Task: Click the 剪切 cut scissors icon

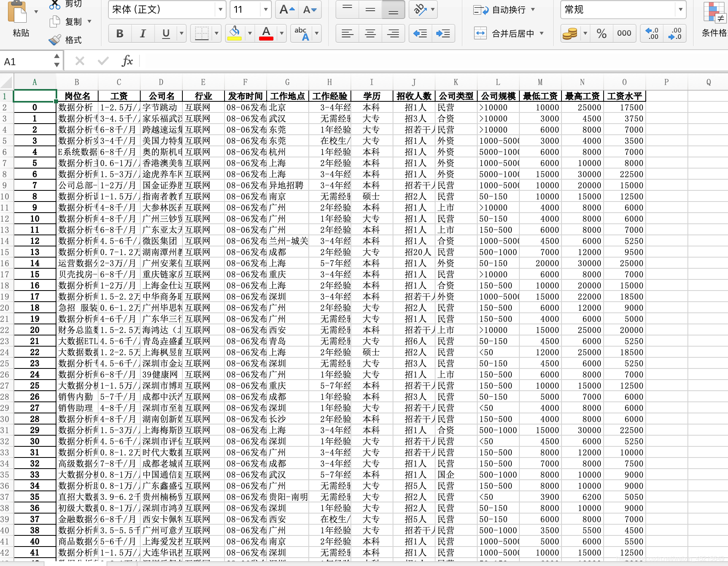Action: 55,4
